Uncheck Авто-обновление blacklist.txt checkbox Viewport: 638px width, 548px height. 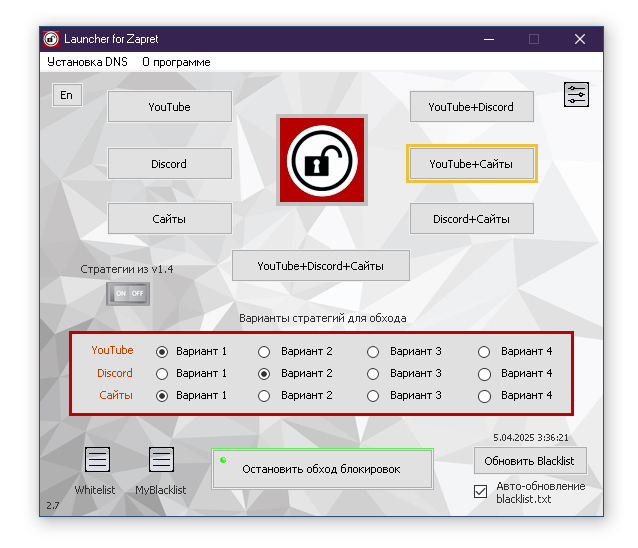tap(480, 491)
